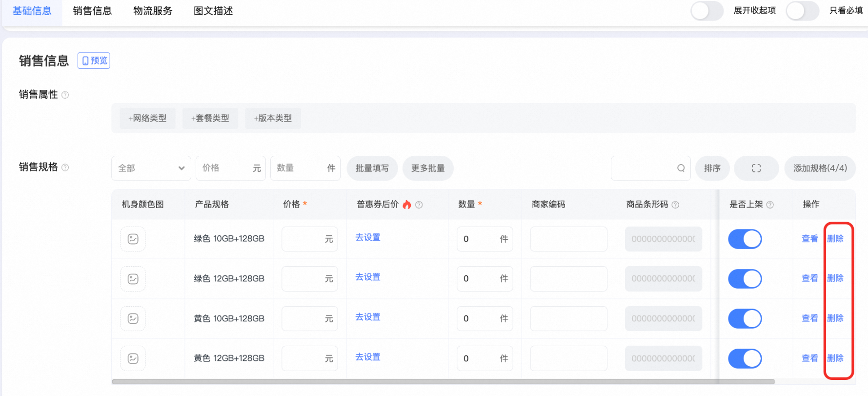Click the help icon next to 销售规格
Viewport: 868px width, 396px height.
tap(65, 167)
